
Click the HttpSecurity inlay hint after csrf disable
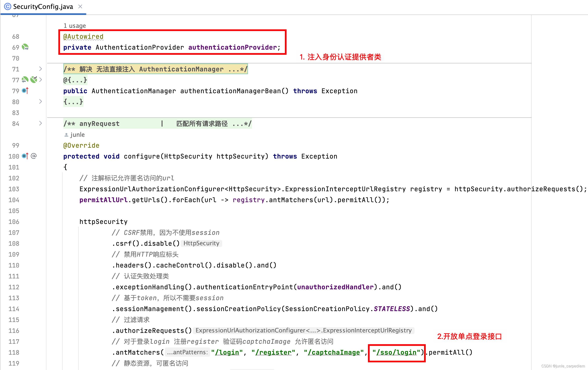[201, 243]
